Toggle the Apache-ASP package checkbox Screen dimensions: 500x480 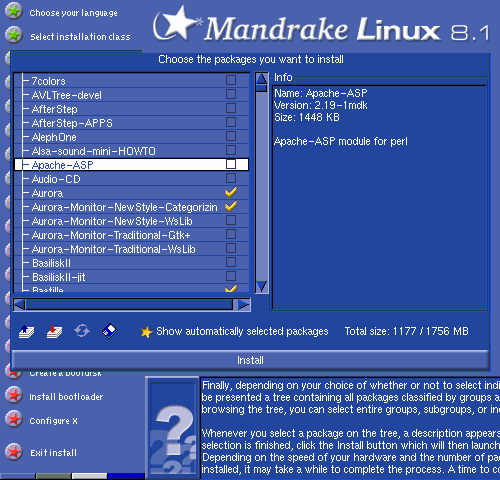point(231,164)
